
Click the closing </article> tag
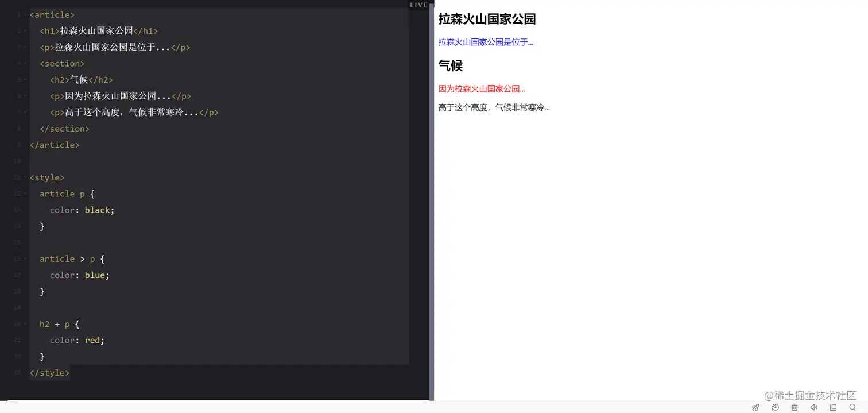click(55, 145)
